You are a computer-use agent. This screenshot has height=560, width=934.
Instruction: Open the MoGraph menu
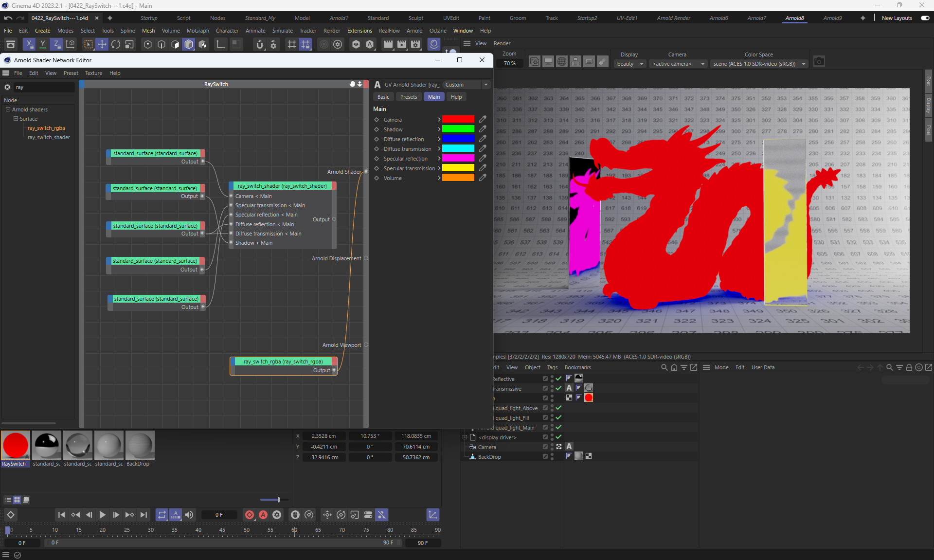point(198,31)
